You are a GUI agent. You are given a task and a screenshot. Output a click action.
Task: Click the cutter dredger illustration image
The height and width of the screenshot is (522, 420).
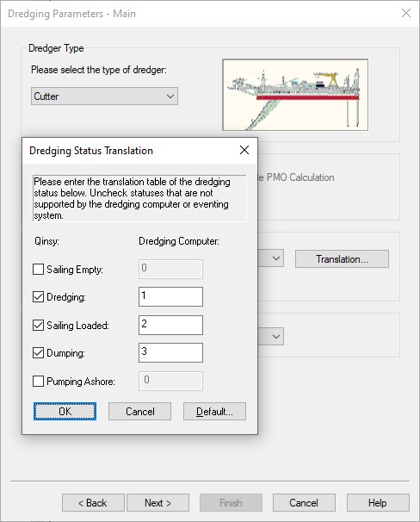(x=295, y=95)
